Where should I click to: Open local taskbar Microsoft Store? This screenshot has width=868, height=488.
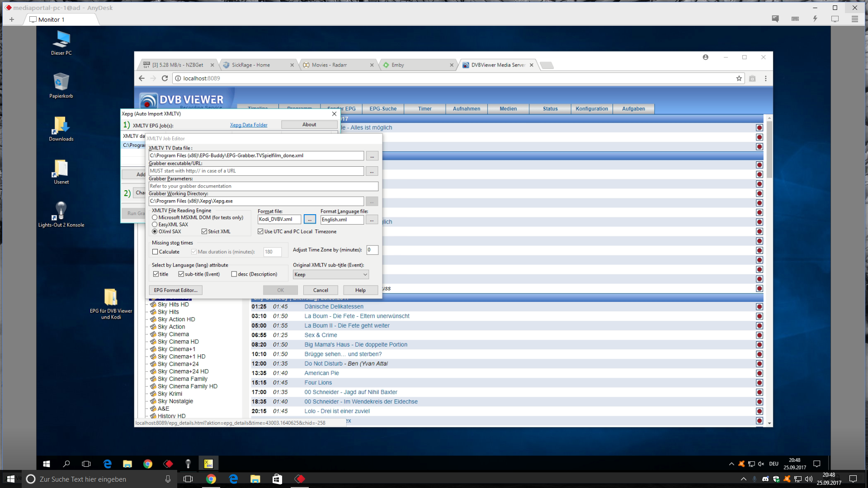pyautogui.click(x=277, y=479)
